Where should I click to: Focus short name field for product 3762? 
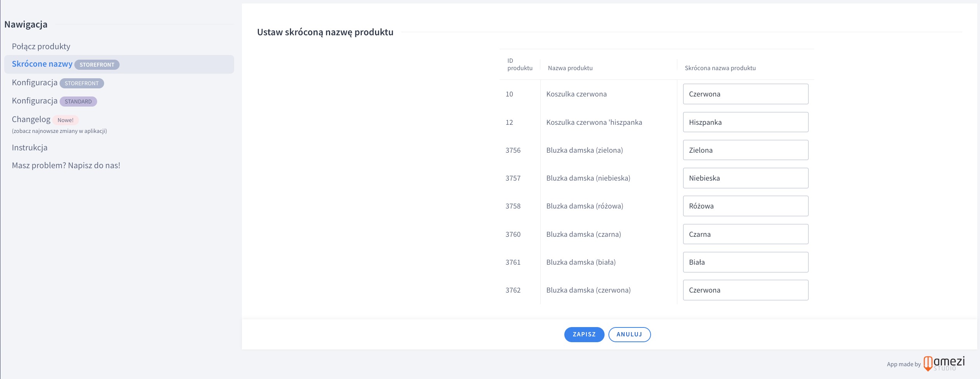[x=745, y=290]
